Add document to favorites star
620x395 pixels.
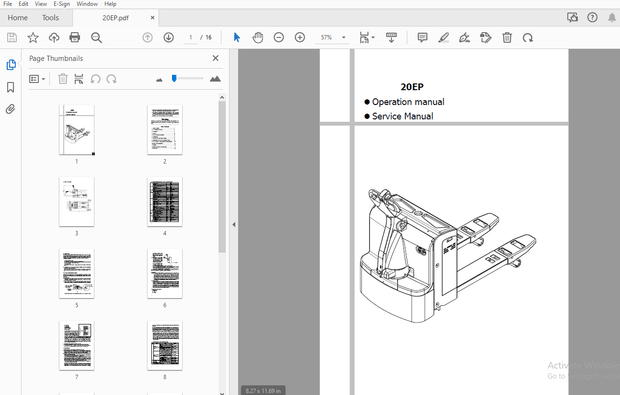[x=33, y=38]
